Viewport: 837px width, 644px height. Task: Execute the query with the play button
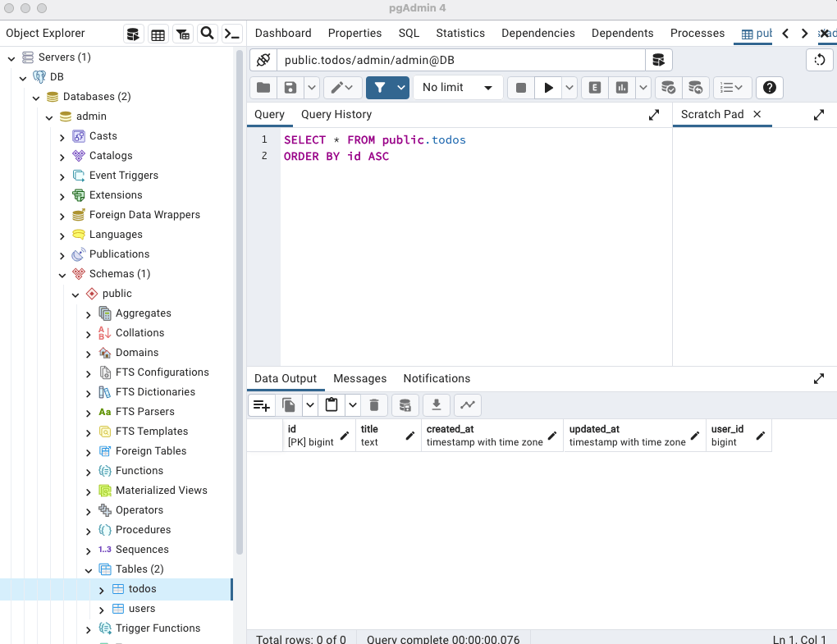pos(548,88)
